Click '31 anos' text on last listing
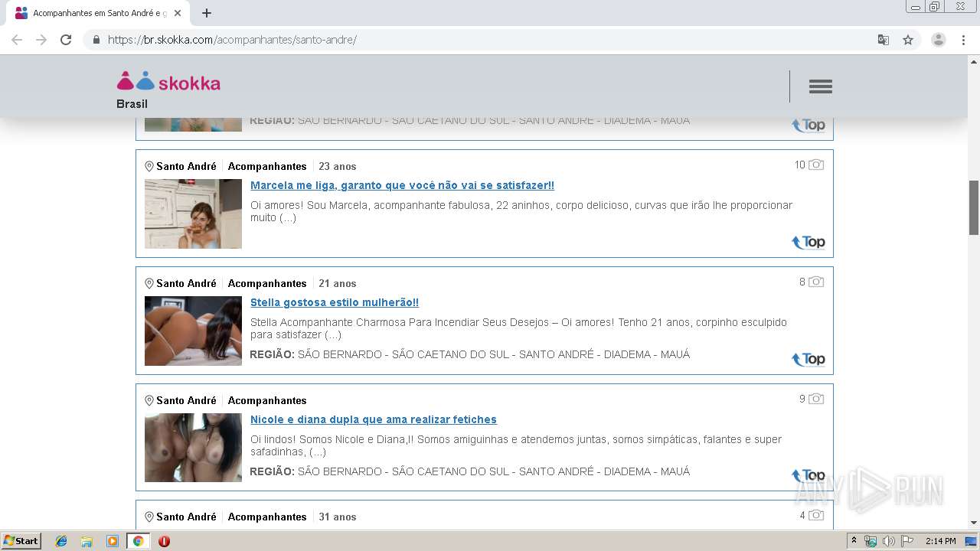The height and width of the screenshot is (551, 980). (338, 517)
